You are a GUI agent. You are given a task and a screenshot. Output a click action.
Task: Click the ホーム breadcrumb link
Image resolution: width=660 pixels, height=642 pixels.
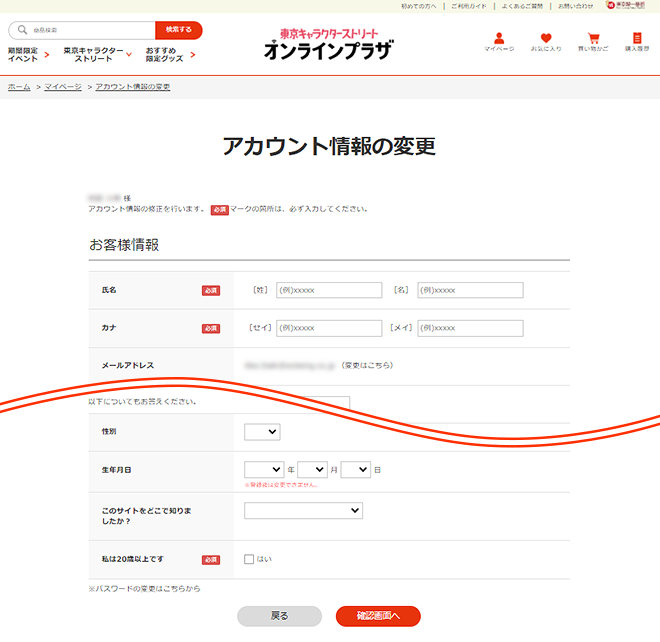19,87
